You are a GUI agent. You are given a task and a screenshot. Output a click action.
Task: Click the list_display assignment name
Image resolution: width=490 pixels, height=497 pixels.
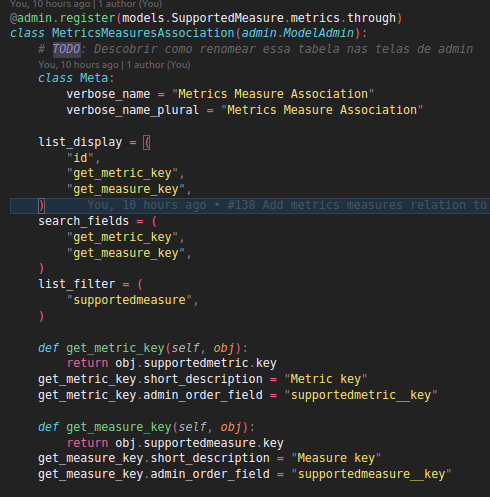pos(80,142)
